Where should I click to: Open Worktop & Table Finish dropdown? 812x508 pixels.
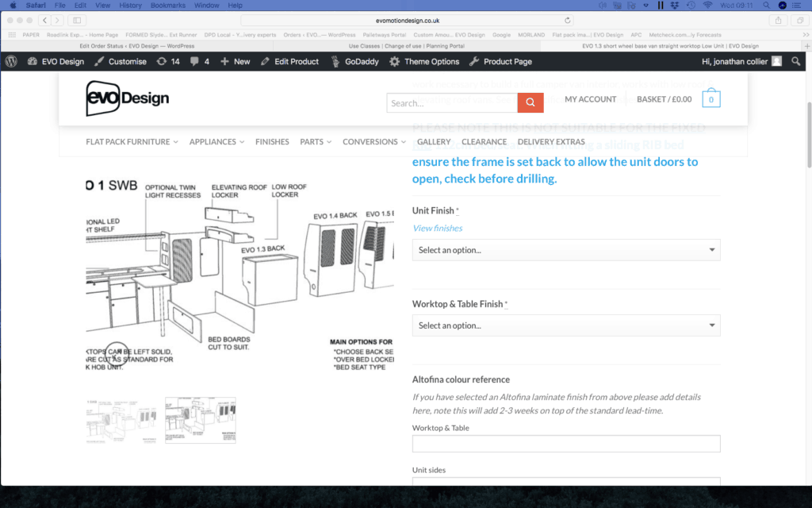[566, 325]
